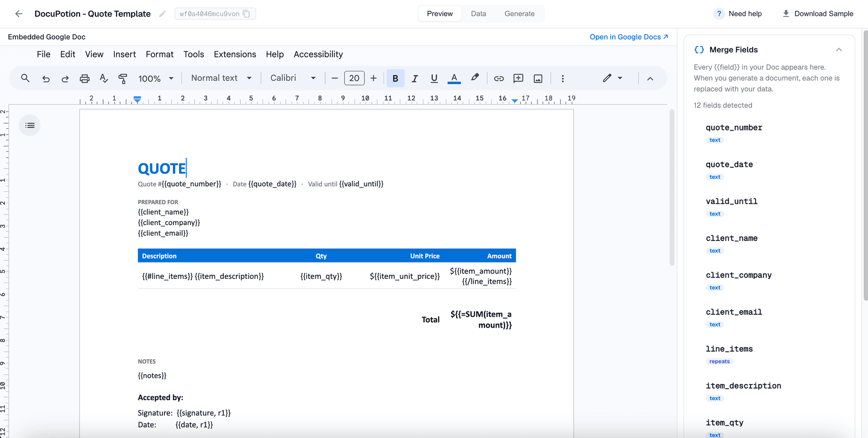
Task: Open the Format menu
Action: (x=160, y=54)
